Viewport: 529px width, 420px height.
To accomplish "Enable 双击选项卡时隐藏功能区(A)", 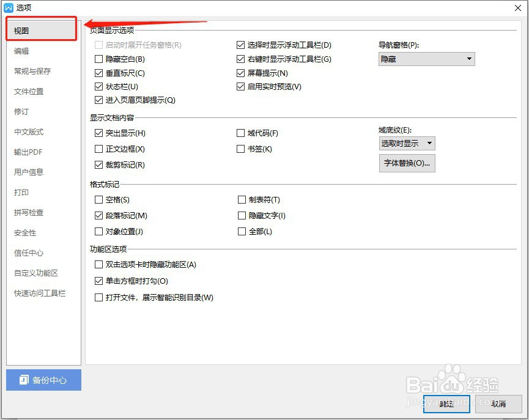I will [98, 264].
